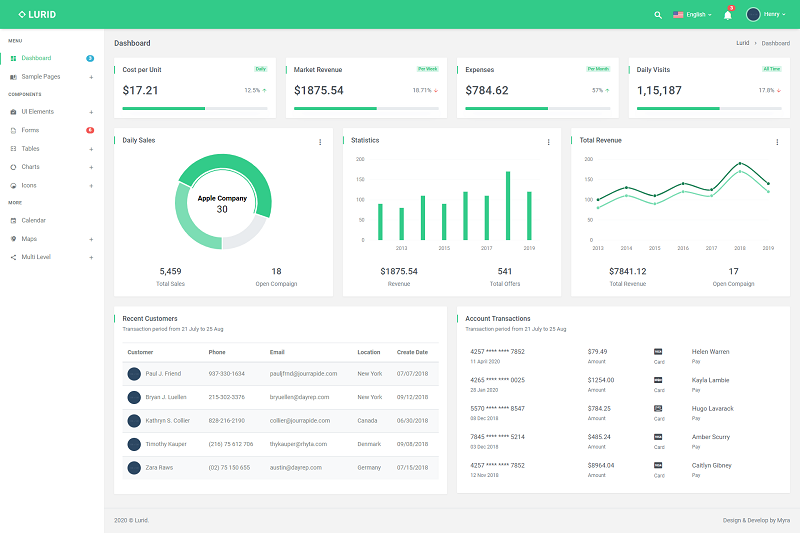Open Statistics card three-dot menu

(x=548, y=142)
